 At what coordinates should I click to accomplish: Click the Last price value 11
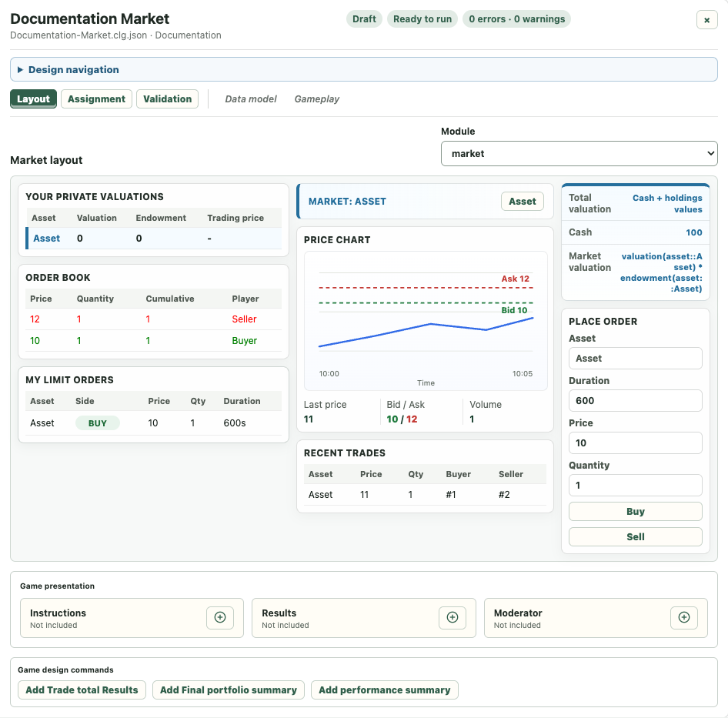309,419
